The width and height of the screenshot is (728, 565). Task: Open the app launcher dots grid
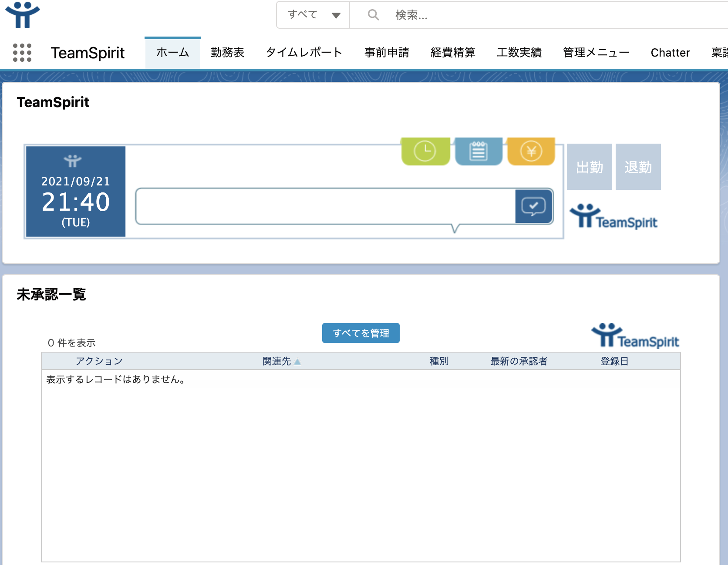point(22,53)
